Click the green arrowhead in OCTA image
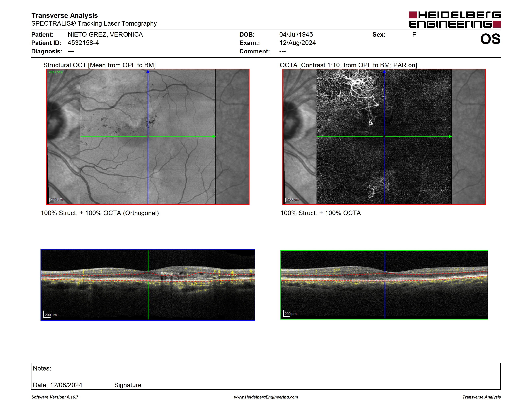532x411 pixels. pos(450,137)
